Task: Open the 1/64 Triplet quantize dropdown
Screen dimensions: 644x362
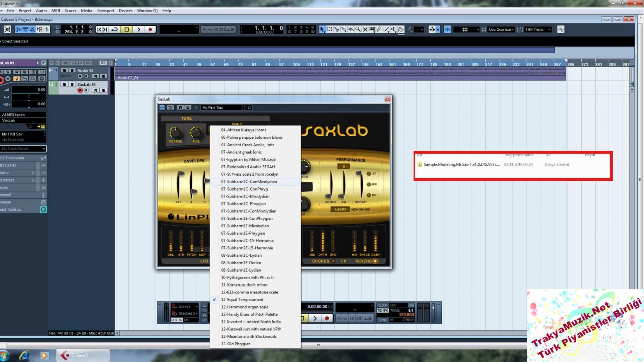Action: pos(538,30)
